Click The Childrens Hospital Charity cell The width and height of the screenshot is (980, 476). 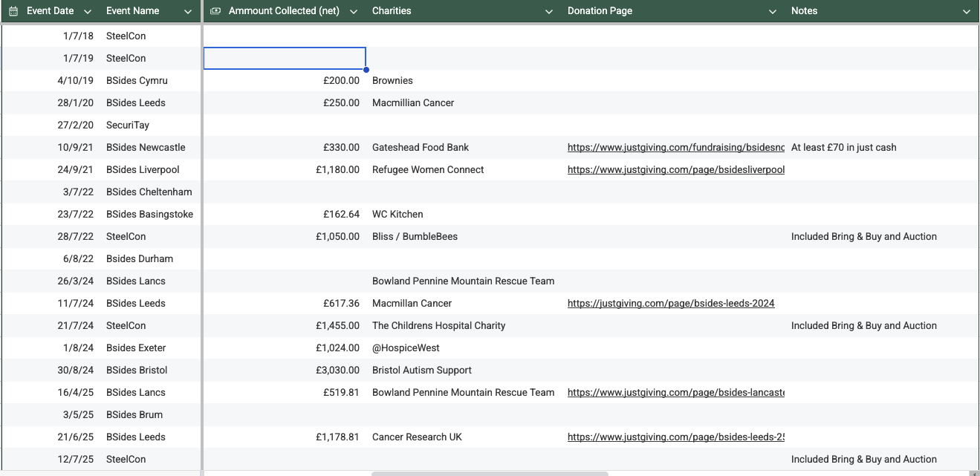pyautogui.click(x=465, y=326)
